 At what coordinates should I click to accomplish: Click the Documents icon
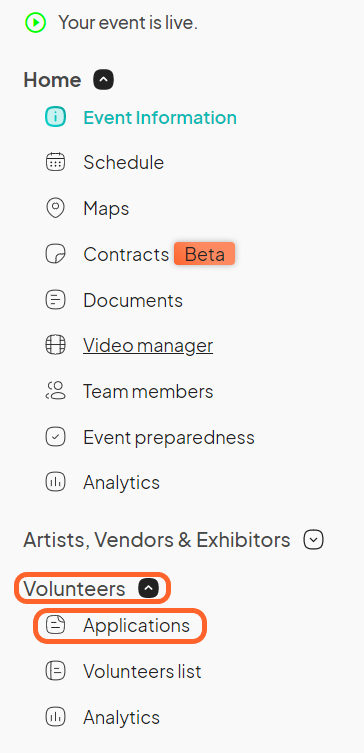tap(56, 300)
